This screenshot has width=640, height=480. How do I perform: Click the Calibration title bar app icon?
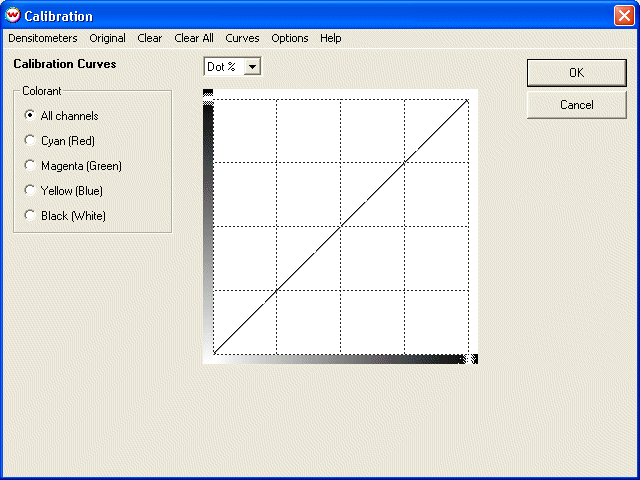click(x=13, y=16)
